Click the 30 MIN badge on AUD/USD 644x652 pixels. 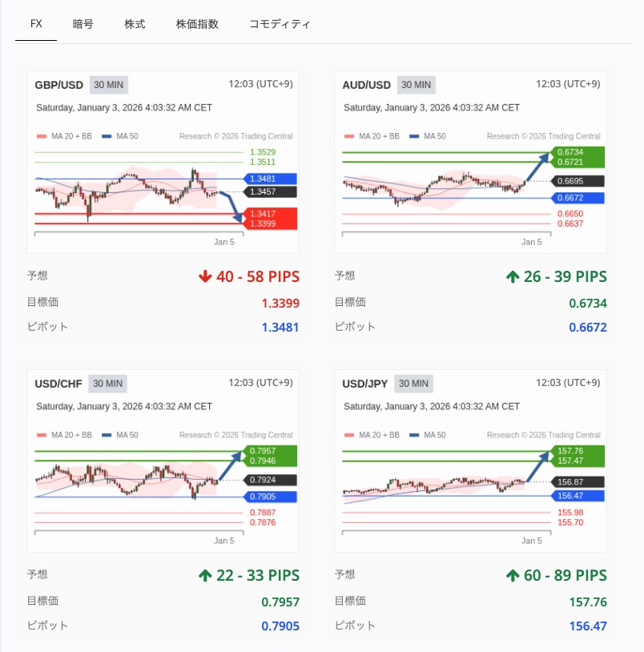point(416,85)
